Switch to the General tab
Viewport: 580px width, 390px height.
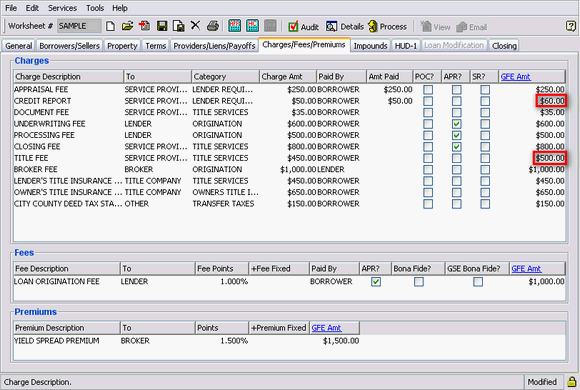click(x=18, y=46)
